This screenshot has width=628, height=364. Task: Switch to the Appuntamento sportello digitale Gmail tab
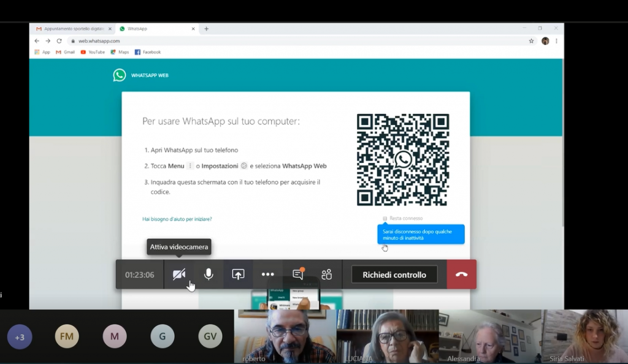click(x=74, y=29)
